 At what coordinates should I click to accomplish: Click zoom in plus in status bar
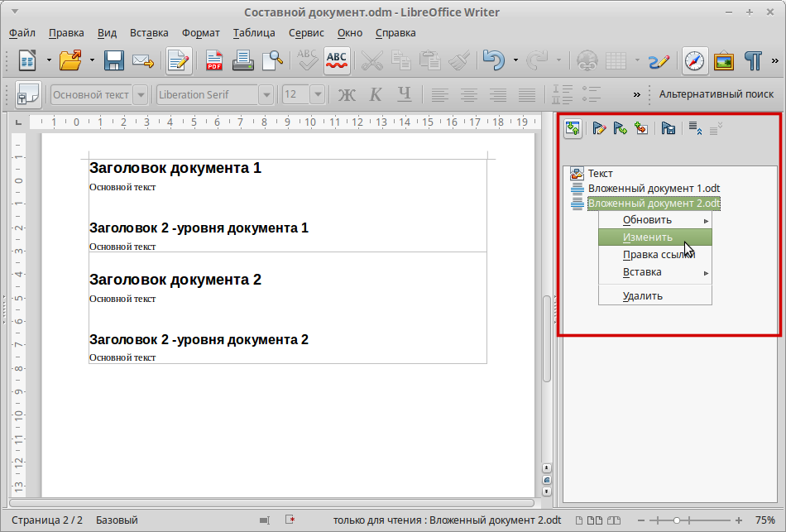[739, 520]
